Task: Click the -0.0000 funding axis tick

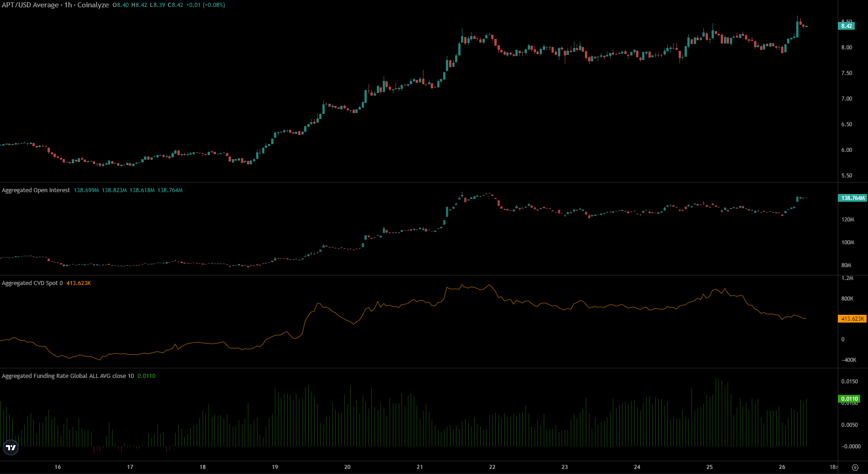Action: pyautogui.click(x=850, y=447)
